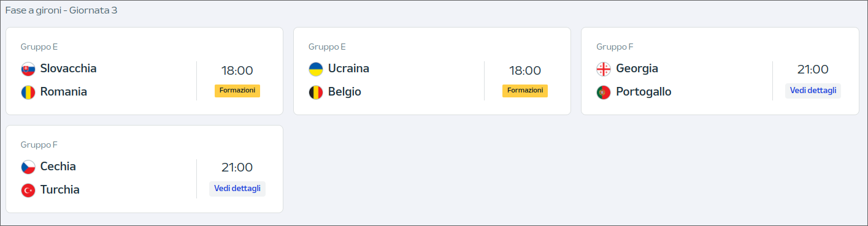Open Vedi dettagli for Georgia vs Portogallo
This screenshot has height=226, width=868.
tap(813, 91)
